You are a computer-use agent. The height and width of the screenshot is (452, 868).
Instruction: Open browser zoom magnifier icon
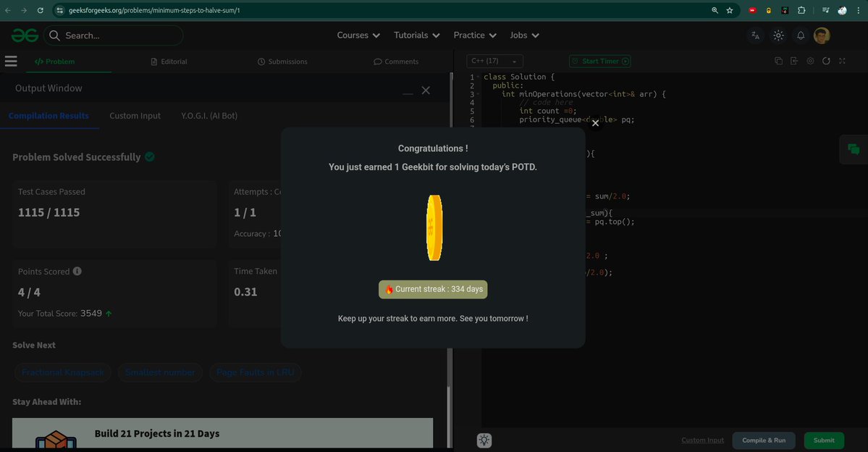point(715,10)
